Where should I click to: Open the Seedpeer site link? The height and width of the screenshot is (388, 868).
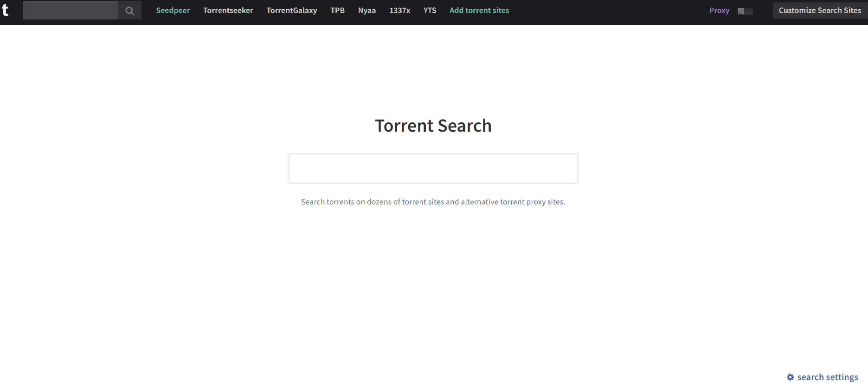coord(173,10)
